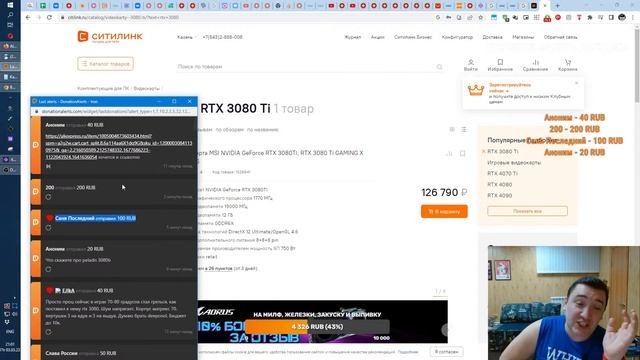Sort products по названию

coord(262,130)
